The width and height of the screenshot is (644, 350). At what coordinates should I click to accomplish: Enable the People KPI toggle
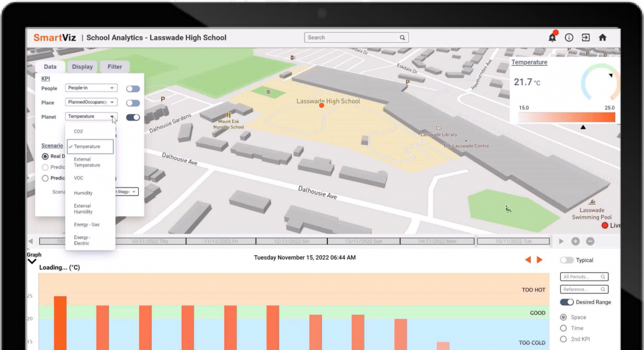(133, 89)
